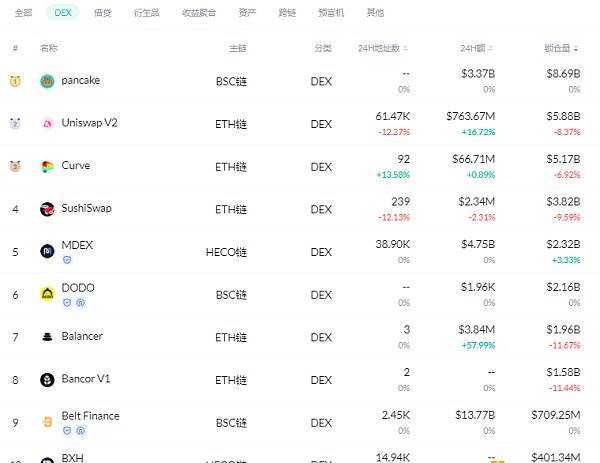The image size is (600, 463).
Task: Open the 跨链 tab
Action: [x=287, y=13]
